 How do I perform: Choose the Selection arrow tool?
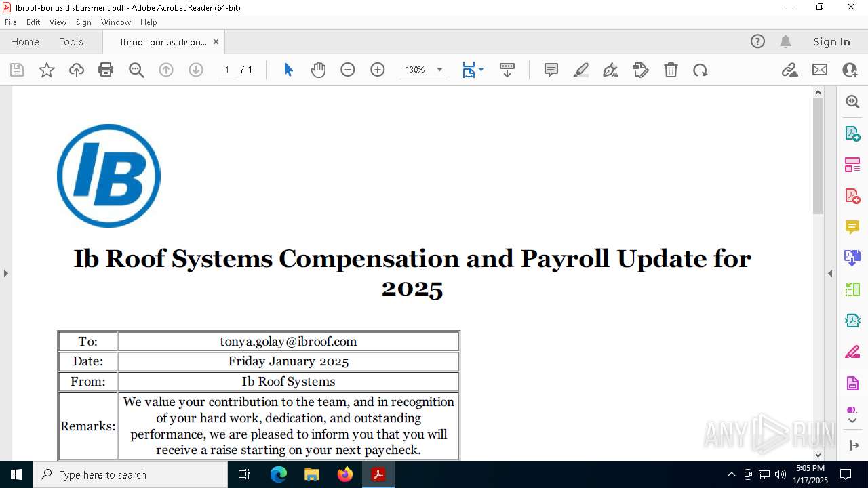pos(288,70)
